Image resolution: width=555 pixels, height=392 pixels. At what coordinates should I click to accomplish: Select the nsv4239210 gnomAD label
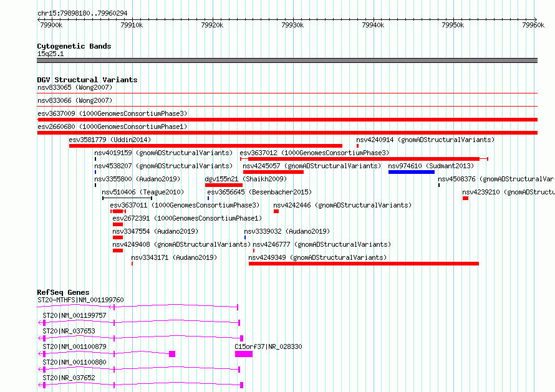(x=509, y=192)
